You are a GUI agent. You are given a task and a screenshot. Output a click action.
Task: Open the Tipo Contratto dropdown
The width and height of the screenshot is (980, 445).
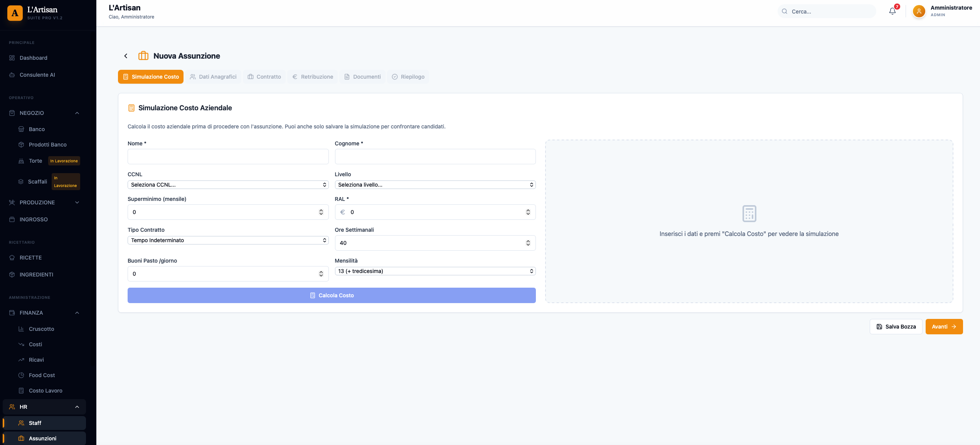coord(228,240)
